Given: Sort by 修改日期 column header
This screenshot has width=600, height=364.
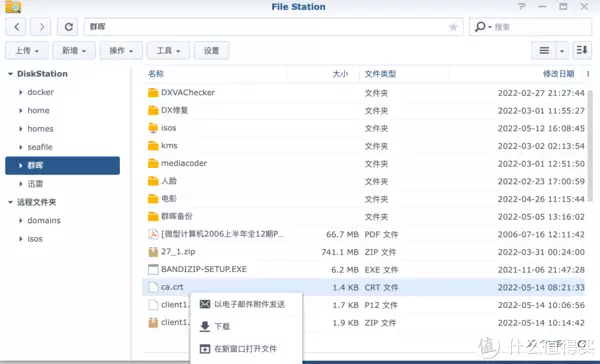Looking at the screenshot, I should [x=558, y=74].
